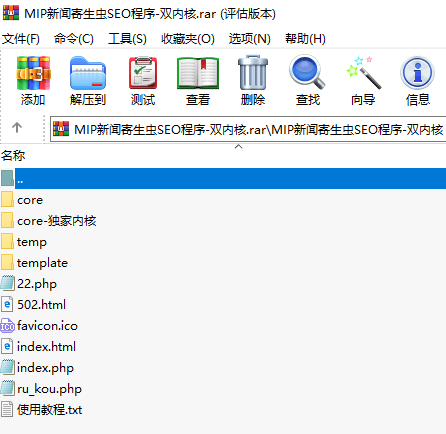
Task: Click the 删除 (Delete) trash icon
Action: (x=253, y=81)
